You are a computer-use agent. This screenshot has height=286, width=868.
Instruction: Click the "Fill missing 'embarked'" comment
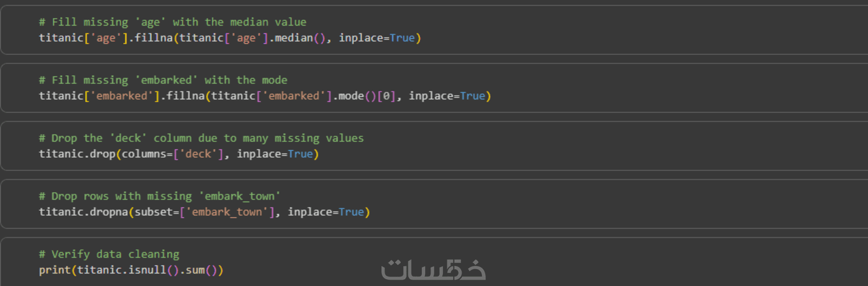pyautogui.click(x=163, y=80)
